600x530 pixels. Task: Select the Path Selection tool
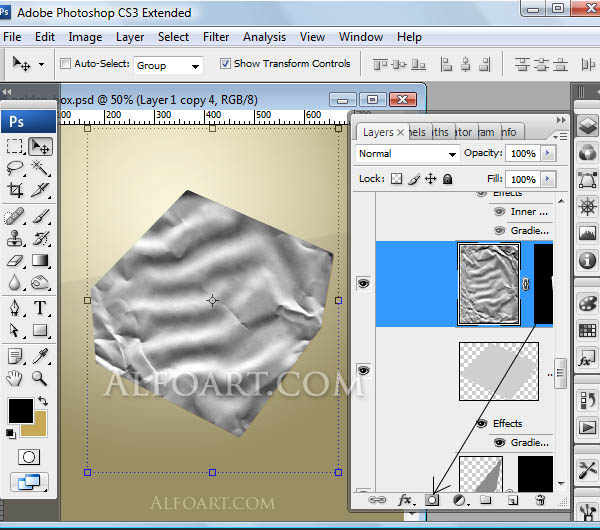[15, 330]
